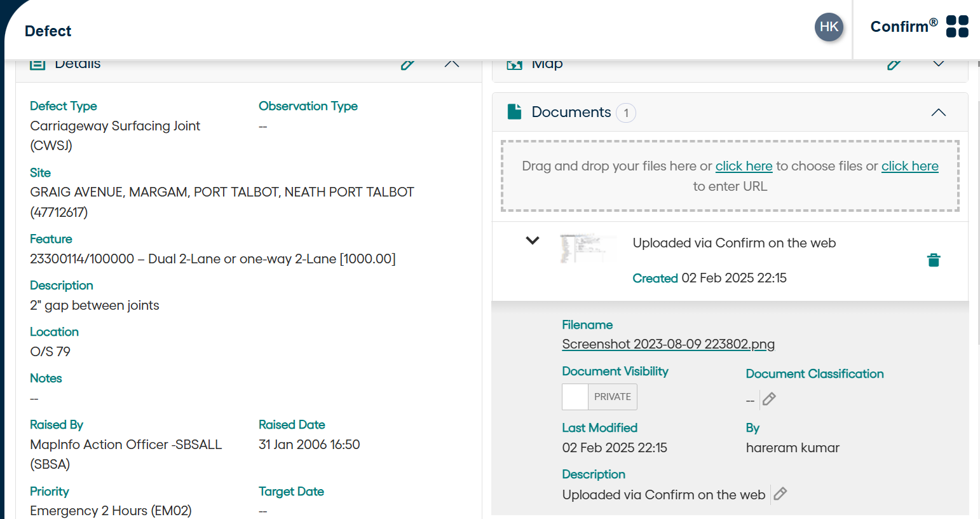
Task: Expand the Map section chevron
Action: pyautogui.click(x=939, y=64)
